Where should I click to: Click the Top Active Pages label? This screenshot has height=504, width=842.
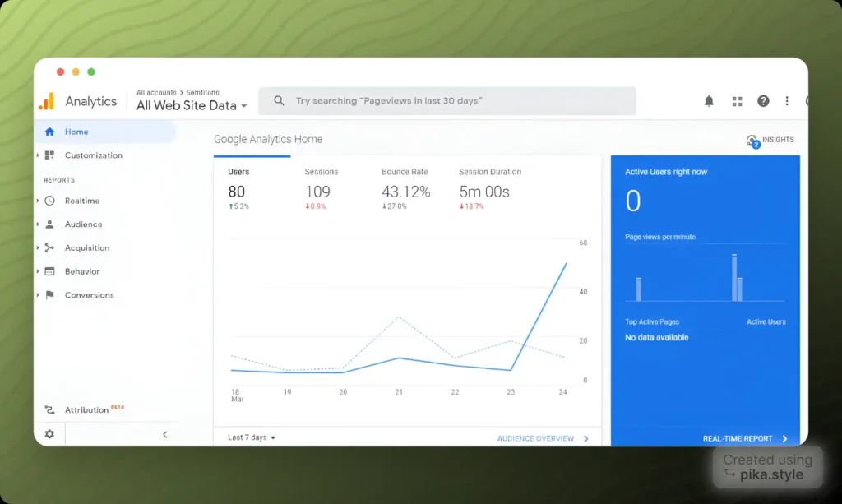click(652, 322)
